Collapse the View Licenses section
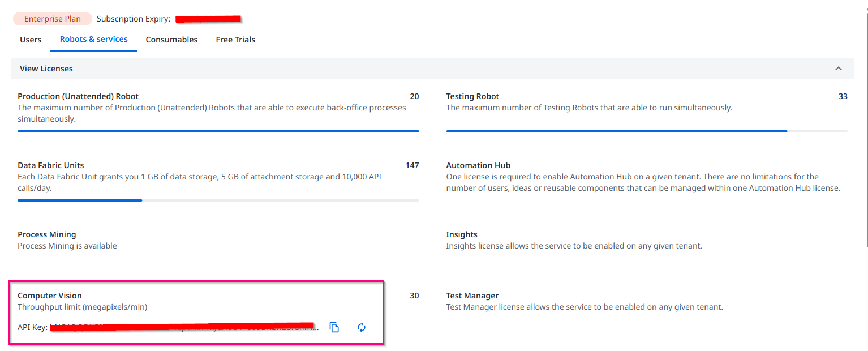This screenshot has height=351, width=868. 839,69
